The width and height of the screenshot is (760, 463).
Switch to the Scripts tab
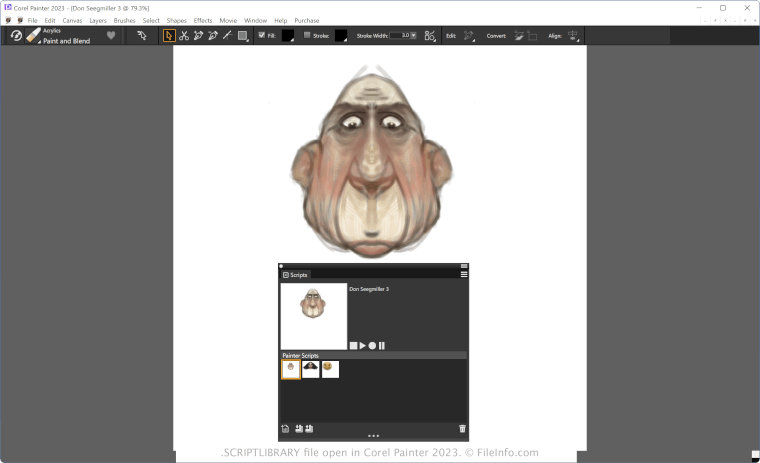click(296, 274)
